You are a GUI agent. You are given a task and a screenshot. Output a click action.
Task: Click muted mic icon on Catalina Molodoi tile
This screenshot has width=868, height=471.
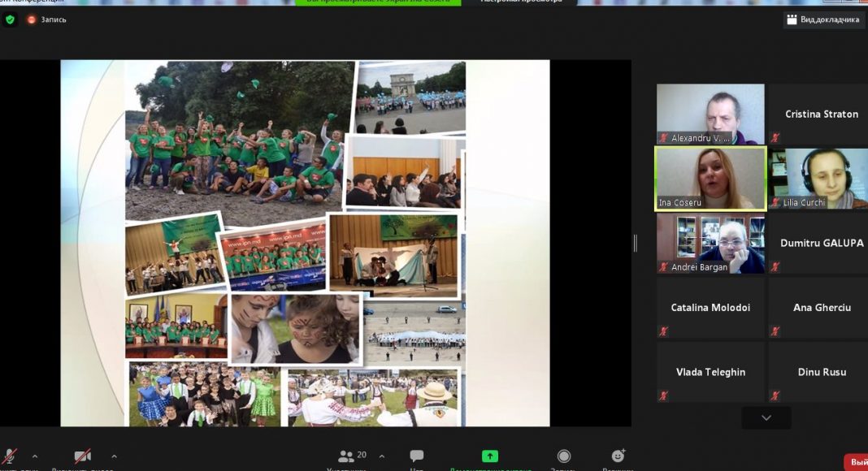pos(664,331)
